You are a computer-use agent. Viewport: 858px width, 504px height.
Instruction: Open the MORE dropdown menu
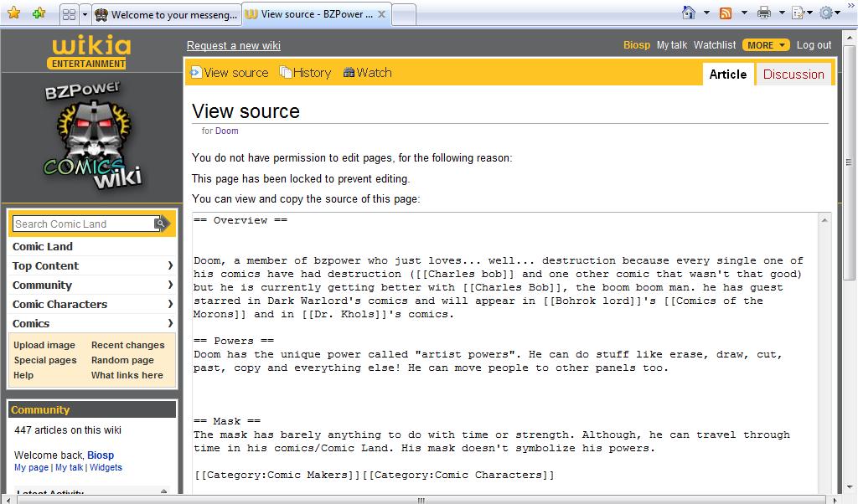[x=765, y=45]
